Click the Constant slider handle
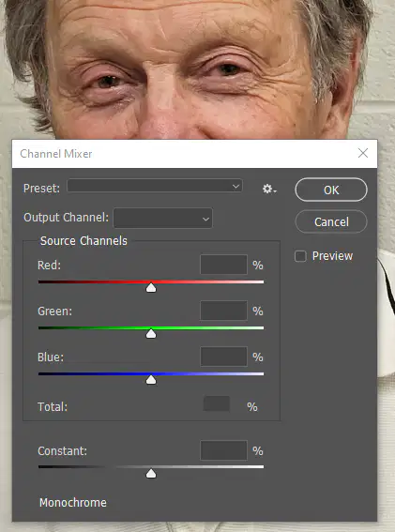Image resolution: width=395 pixels, height=532 pixels. point(151,473)
